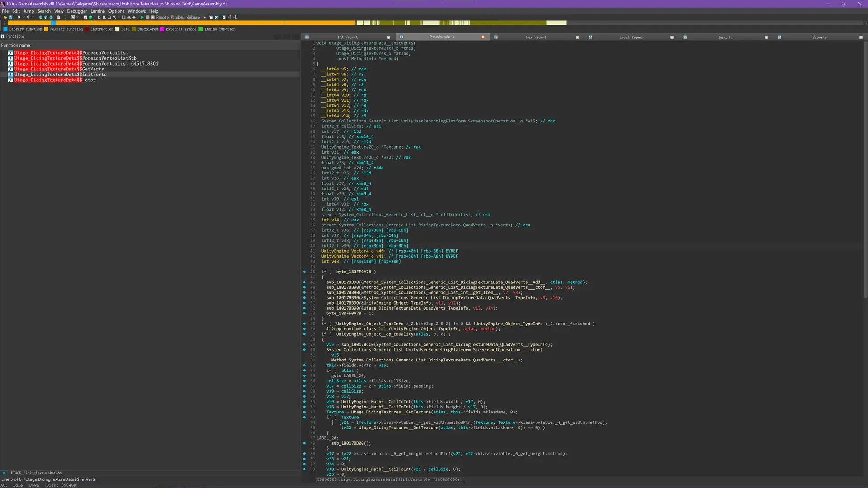Open the Lumina menu
This screenshot has width=868, height=488.
click(98, 11)
